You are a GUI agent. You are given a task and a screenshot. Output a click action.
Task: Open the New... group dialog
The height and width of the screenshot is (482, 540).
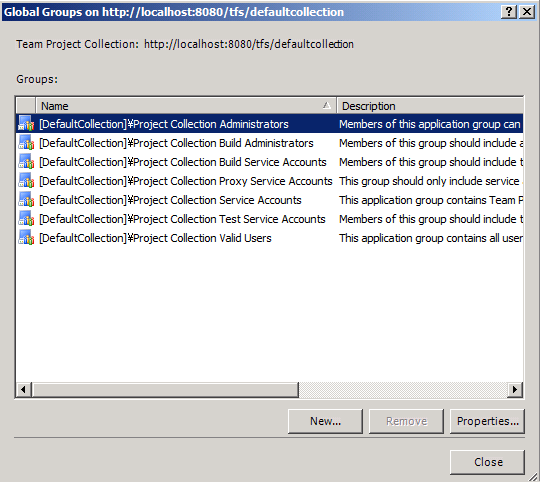[x=325, y=421]
